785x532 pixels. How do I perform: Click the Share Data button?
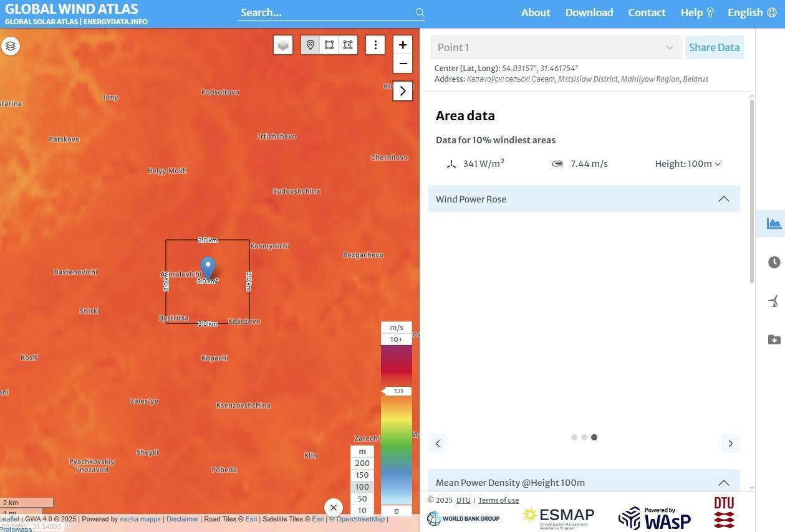[714, 47]
